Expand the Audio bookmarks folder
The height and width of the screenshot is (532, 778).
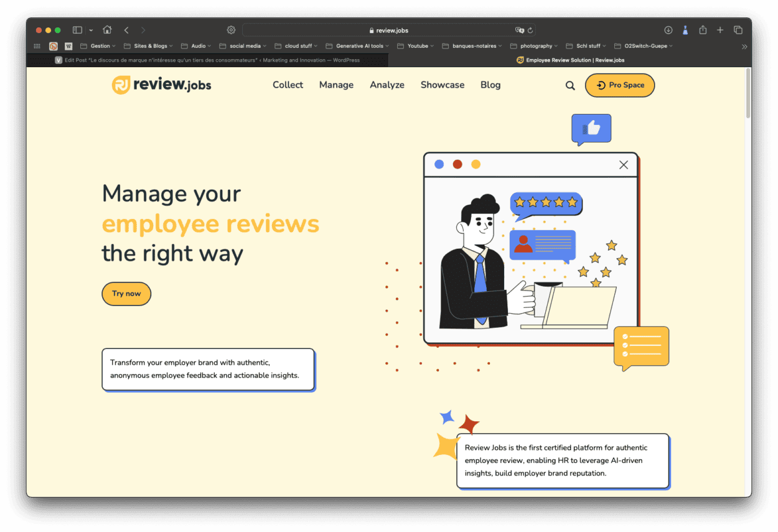(196, 46)
